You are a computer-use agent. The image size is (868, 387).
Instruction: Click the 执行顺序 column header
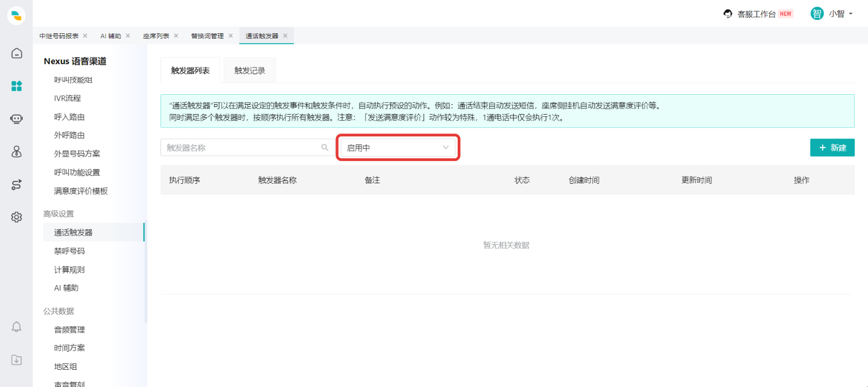(x=184, y=180)
